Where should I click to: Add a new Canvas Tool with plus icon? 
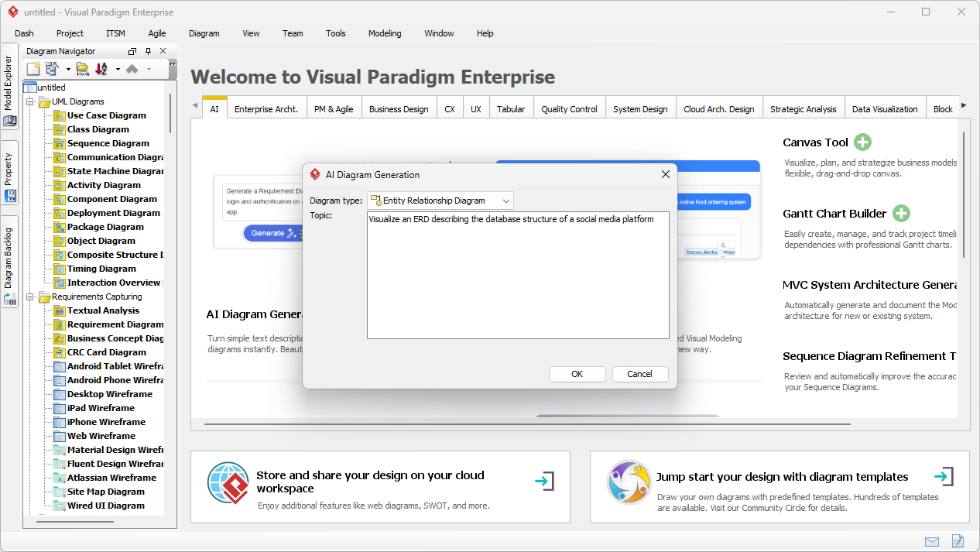pyautogui.click(x=862, y=142)
